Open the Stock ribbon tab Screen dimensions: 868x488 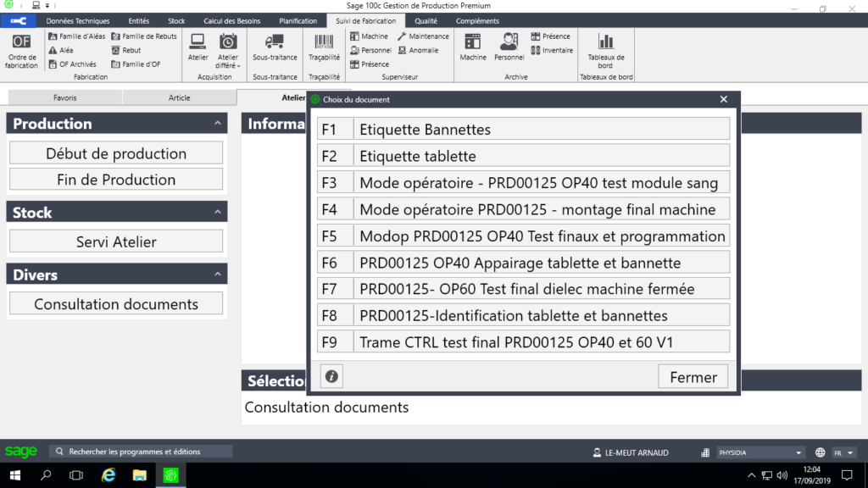pyautogui.click(x=176, y=21)
